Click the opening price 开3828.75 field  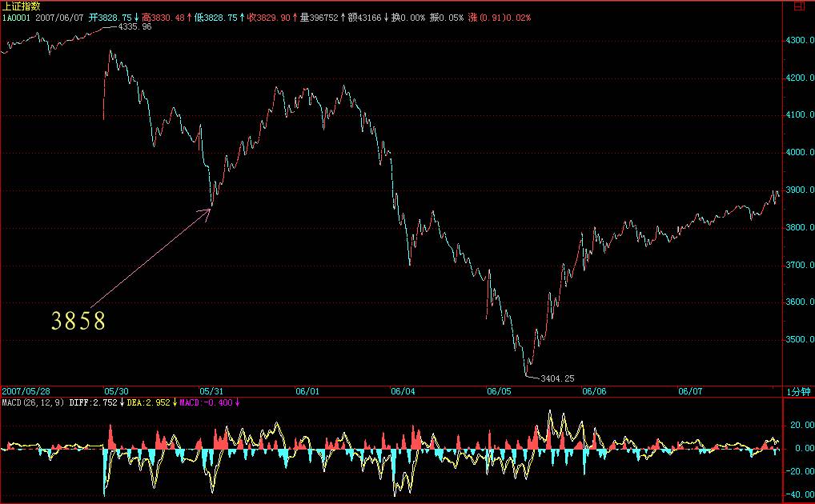coord(110,17)
